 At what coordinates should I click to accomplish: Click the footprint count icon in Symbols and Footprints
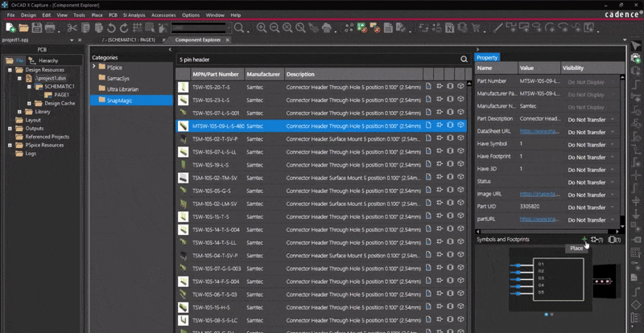tap(614, 240)
